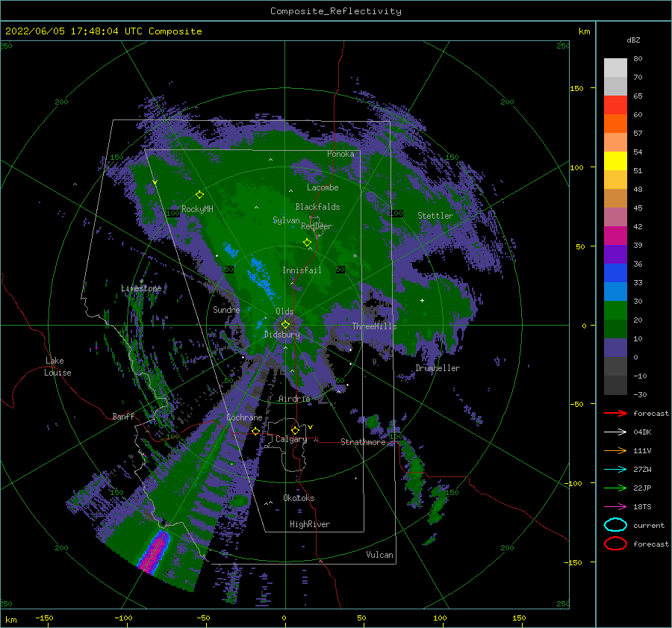The height and width of the screenshot is (628, 672).
Task: Click the HighRiver label
Action: (x=309, y=524)
